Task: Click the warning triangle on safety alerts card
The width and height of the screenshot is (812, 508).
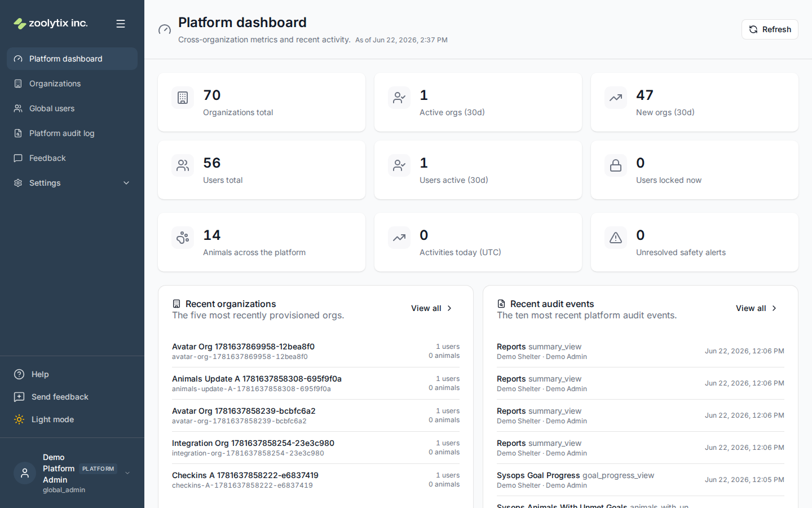Action: (x=616, y=238)
